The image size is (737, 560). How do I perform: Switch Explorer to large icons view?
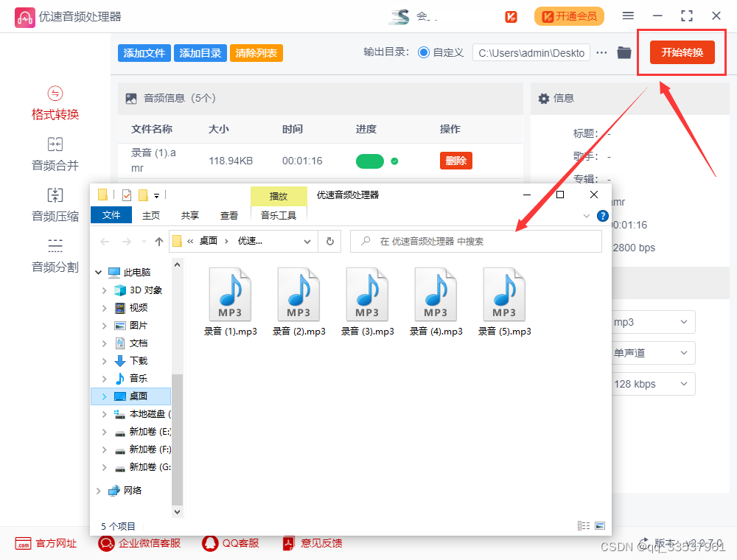(x=600, y=525)
